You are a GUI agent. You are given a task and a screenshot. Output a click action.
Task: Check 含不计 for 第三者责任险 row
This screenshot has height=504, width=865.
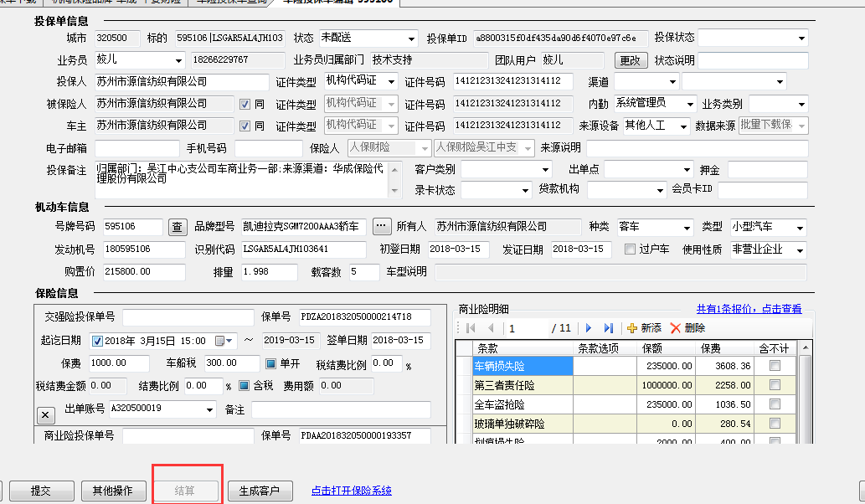(775, 384)
